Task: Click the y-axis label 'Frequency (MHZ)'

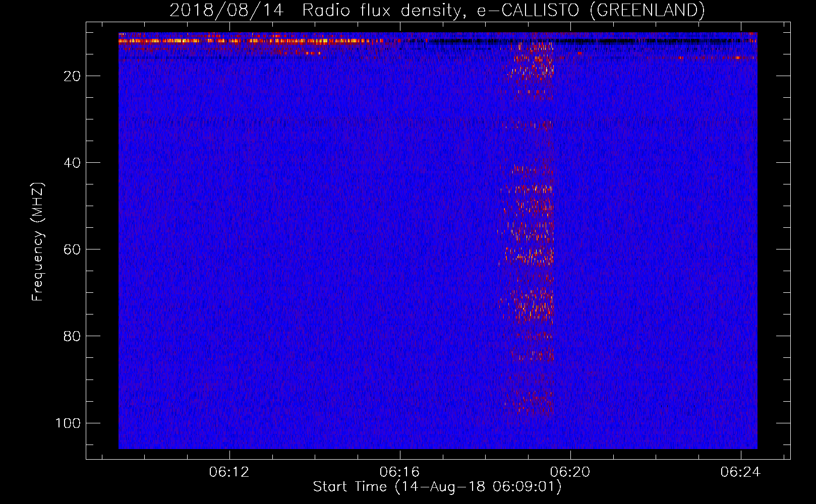Action: point(38,242)
